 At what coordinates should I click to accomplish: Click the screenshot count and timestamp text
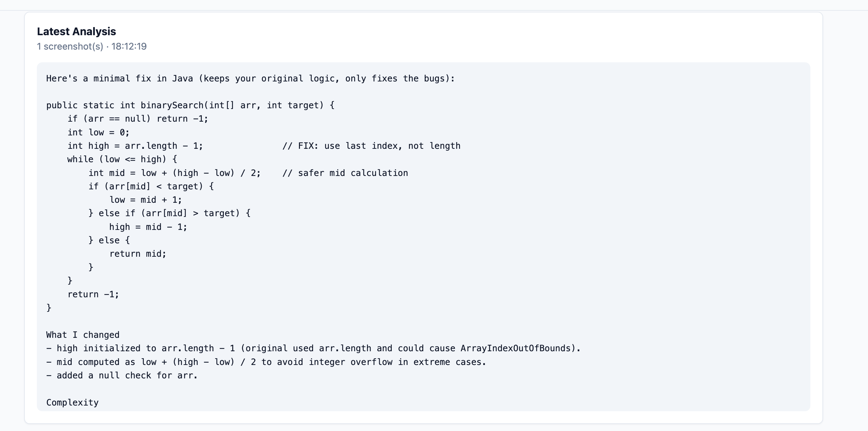tap(91, 46)
